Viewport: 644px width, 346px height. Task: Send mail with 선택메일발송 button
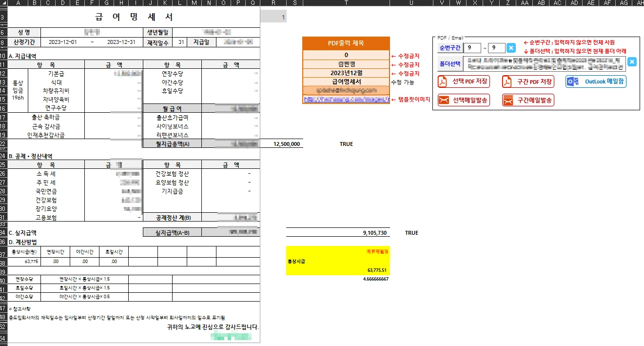tap(463, 100)
